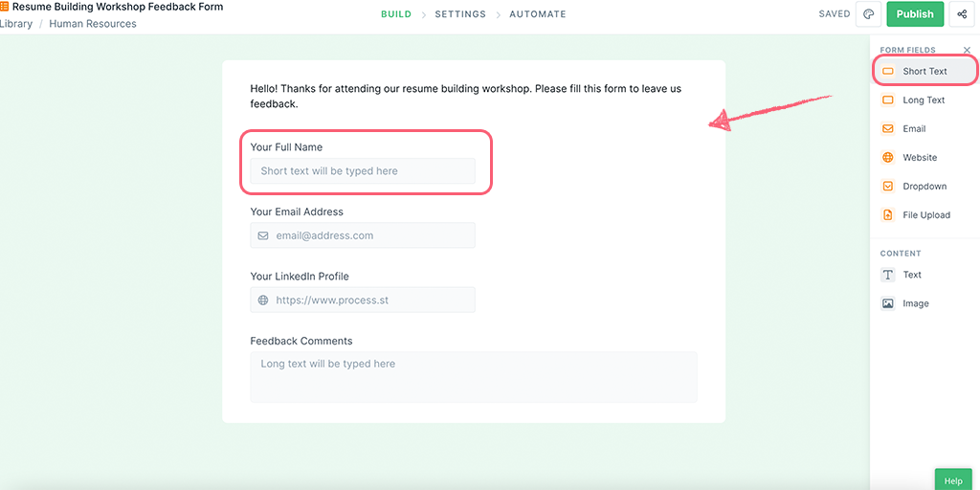The width and height of the screenshot is (980, 490).
Task: Switch to the Automate step
Action: (x=538, y=14)
